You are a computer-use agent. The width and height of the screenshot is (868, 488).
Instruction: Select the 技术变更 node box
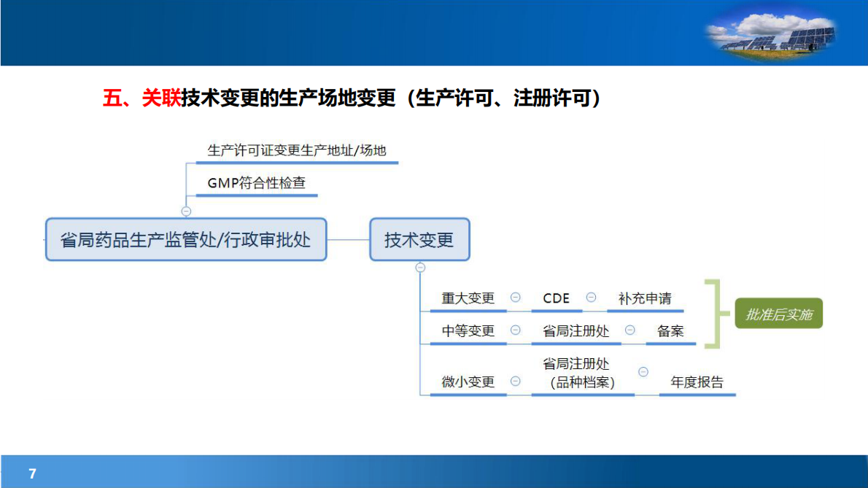419,239
